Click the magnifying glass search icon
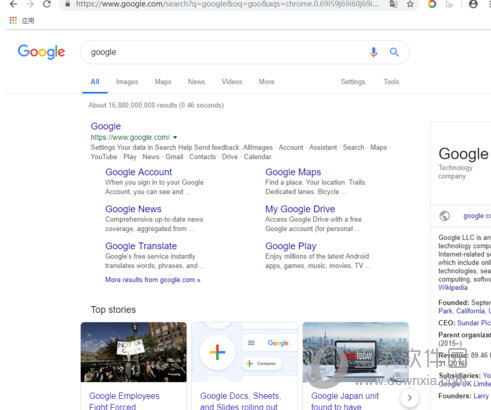The image size is (491, 410). [x=394, y=52]
